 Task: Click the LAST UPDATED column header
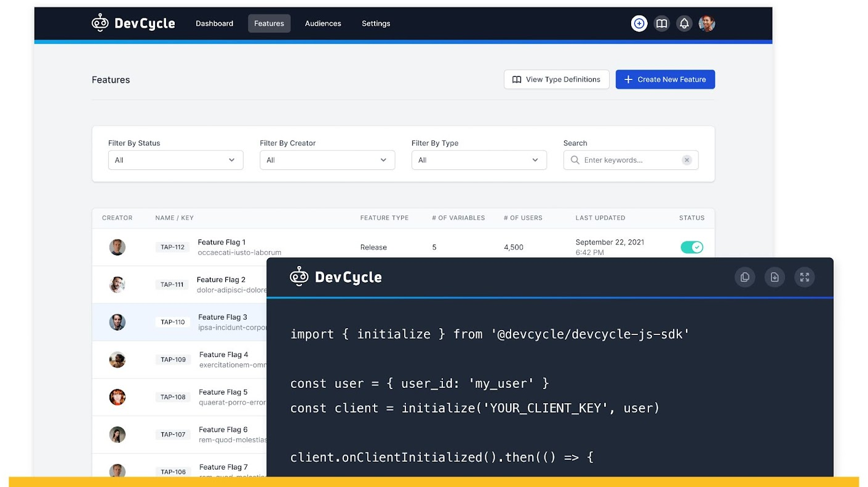point(600,218)
